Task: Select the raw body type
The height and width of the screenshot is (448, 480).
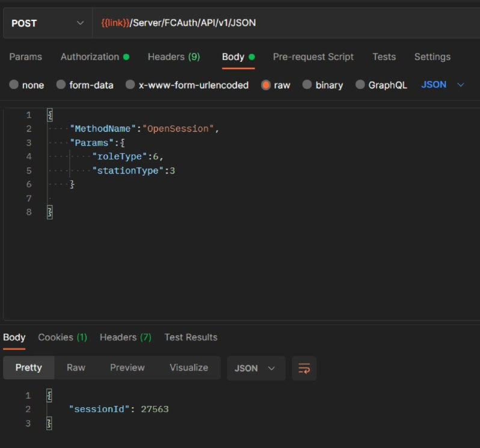Action: click(275, 85)
